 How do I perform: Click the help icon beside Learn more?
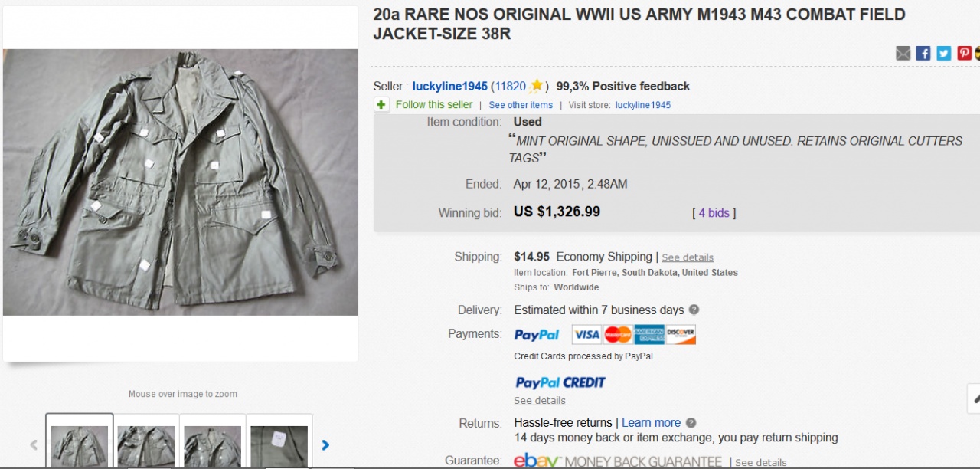pyautogui.click(x=691, y=422)
